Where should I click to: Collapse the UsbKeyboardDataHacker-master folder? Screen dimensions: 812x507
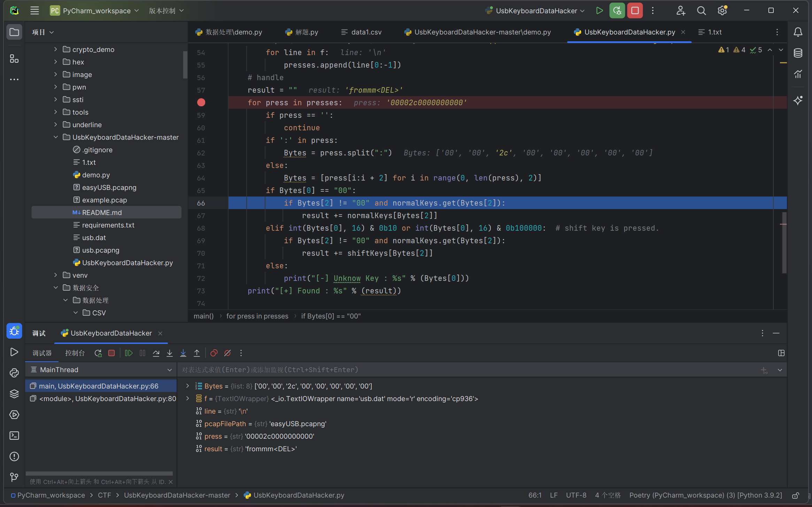point(55,137)
